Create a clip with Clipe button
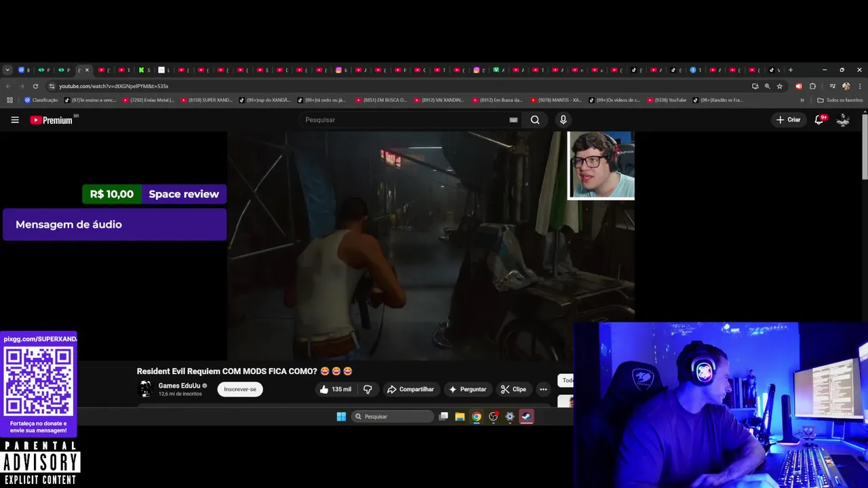This screenshot has height=488, width=868. coord(513,389)
